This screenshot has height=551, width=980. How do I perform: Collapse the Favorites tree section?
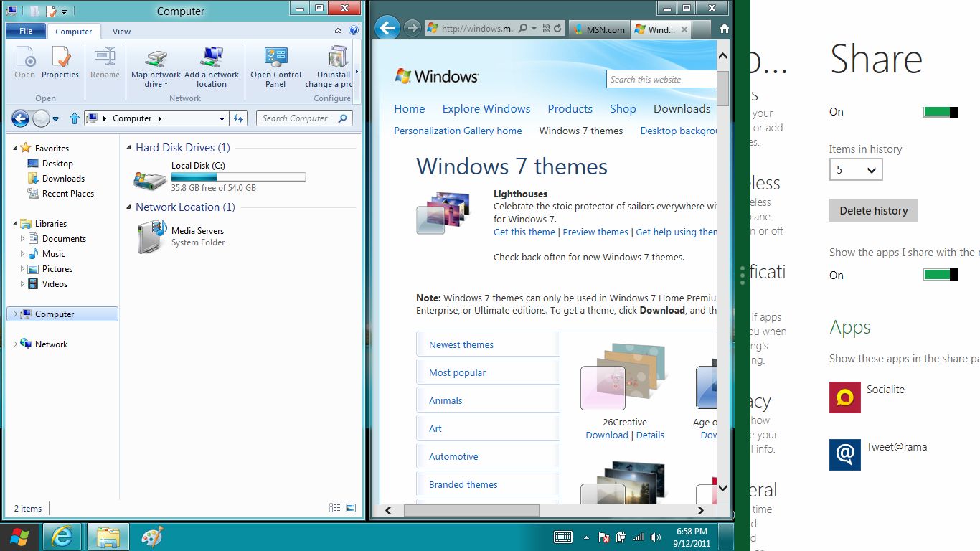[16, 148]
